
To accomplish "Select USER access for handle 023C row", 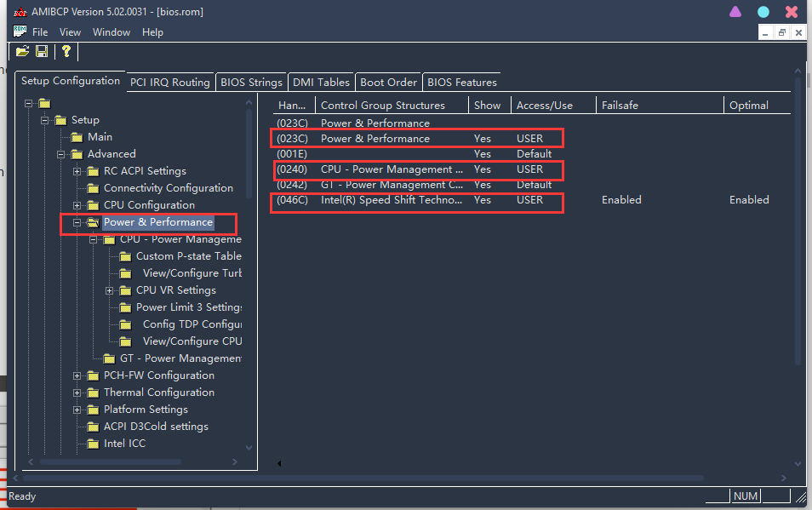I will (x=529, y=139).
